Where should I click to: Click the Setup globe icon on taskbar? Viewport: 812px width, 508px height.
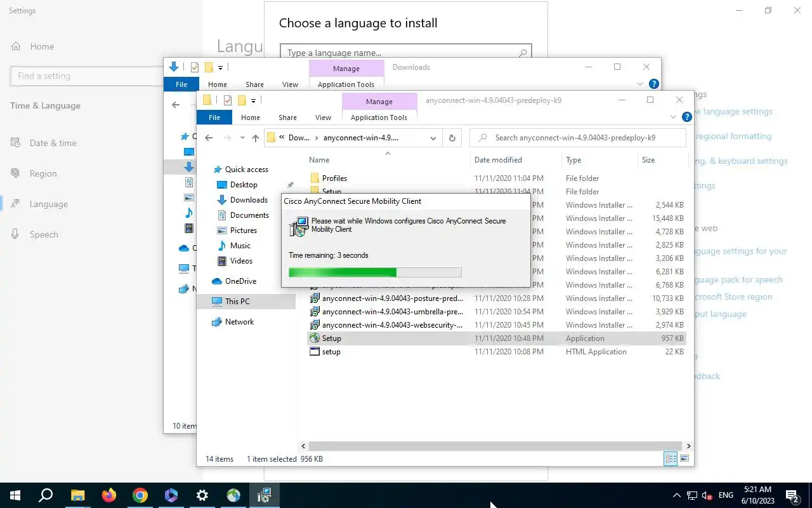[233, 495]
